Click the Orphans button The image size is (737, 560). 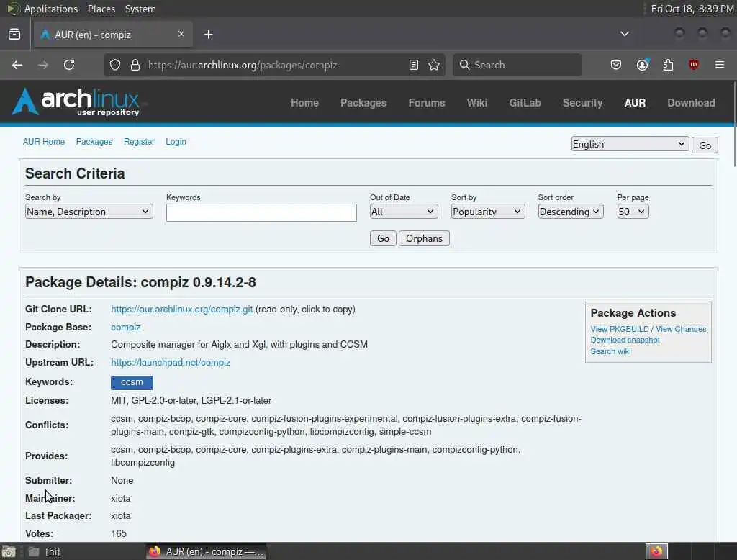coord(424,238)
